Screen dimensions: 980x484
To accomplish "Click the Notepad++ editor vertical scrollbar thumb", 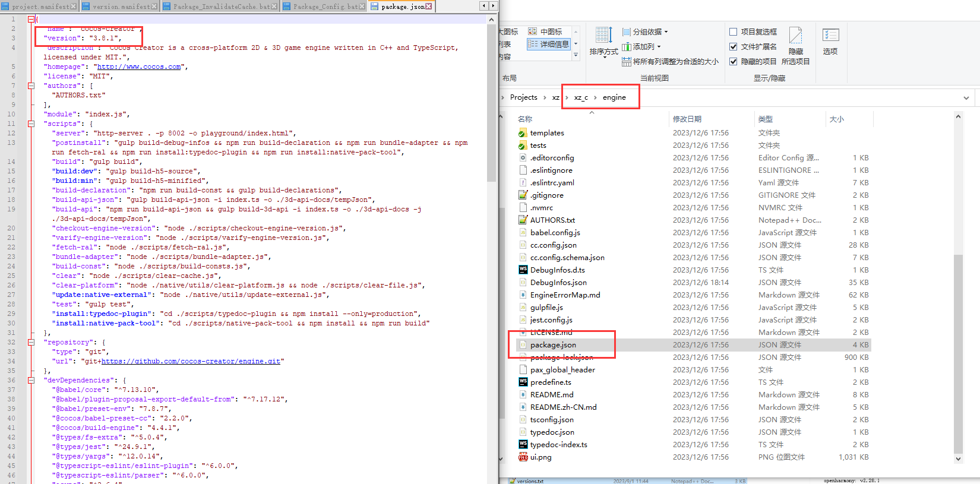I will click(491, 103).
